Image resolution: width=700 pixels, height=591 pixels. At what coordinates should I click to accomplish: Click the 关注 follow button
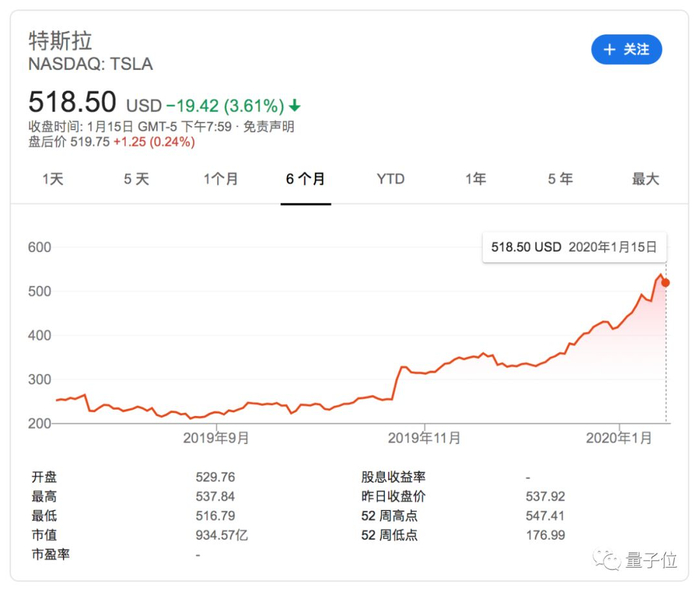coord(626,49)
